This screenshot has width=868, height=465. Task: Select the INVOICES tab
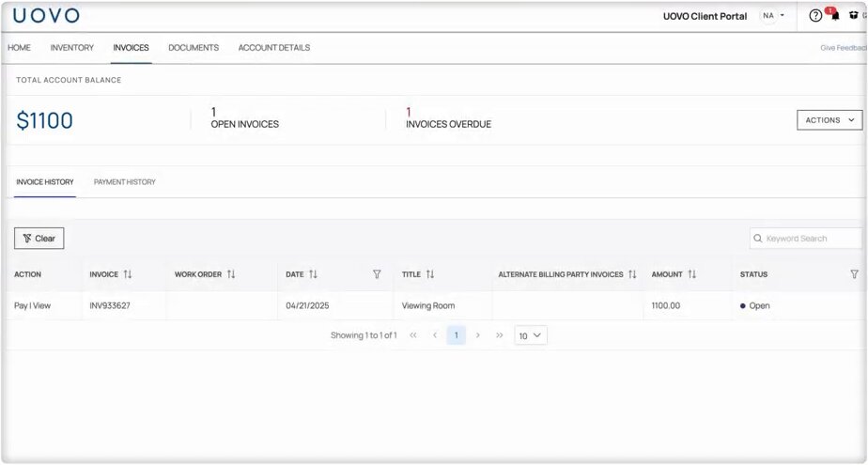click(x=132, y=48)
